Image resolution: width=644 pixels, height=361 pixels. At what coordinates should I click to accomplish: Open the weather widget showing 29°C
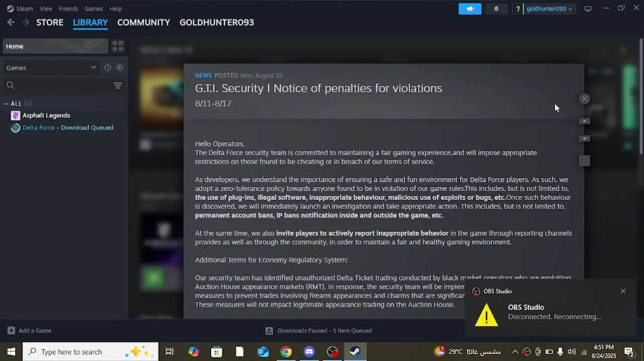coord(468,351)
